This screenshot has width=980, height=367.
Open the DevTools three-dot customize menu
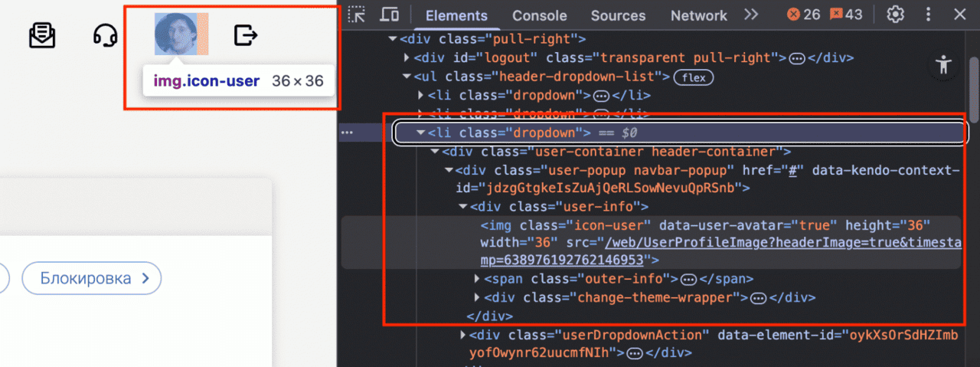click(x=929, y=15)
